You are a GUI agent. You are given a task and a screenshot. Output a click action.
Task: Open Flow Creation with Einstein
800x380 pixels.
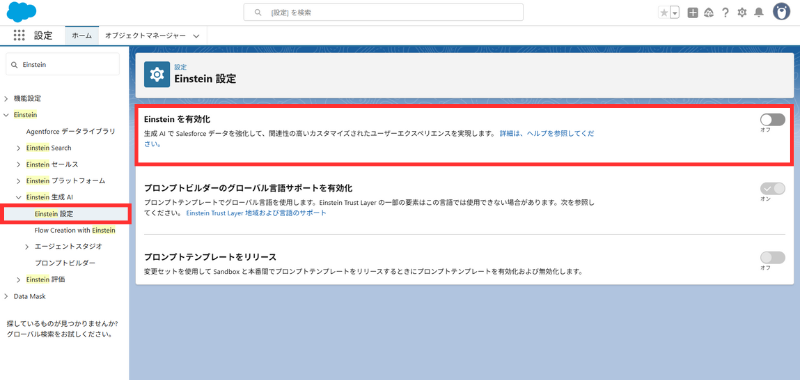tap(75, 230)
